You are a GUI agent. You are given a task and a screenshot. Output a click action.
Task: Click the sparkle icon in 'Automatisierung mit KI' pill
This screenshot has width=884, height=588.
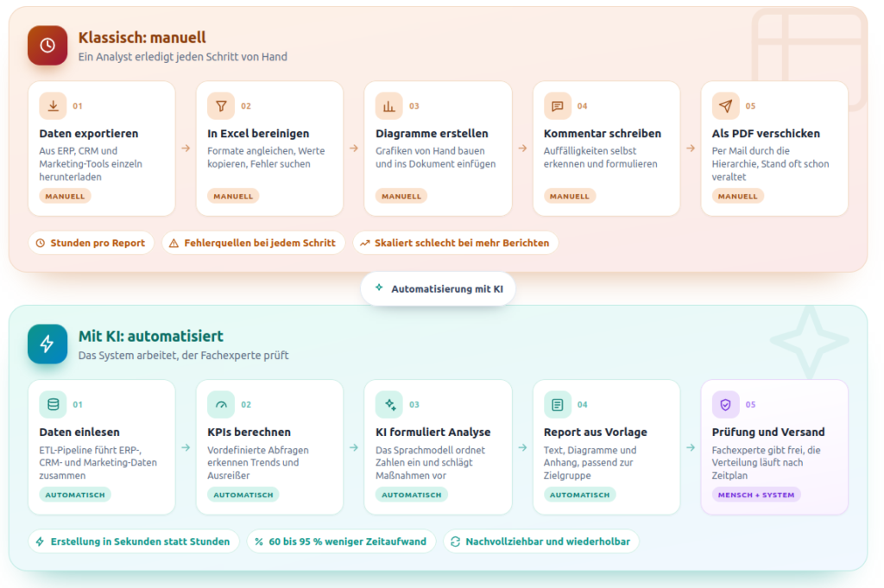379,288
